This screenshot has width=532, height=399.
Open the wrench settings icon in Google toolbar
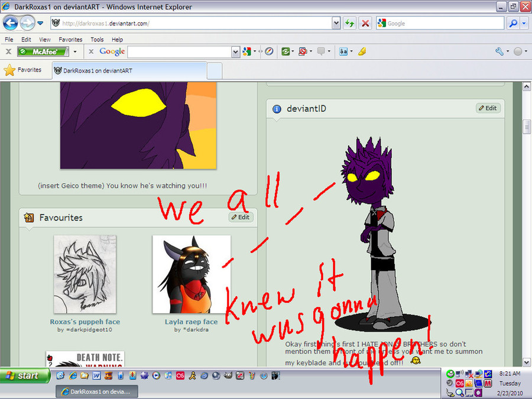pyautogui.click(x=499, y=51)
